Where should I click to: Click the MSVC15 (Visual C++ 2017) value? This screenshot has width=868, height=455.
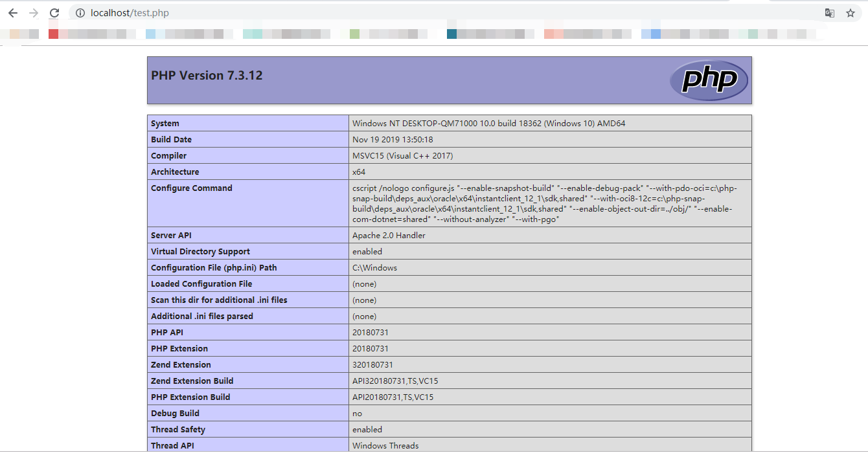click(402, 156)
